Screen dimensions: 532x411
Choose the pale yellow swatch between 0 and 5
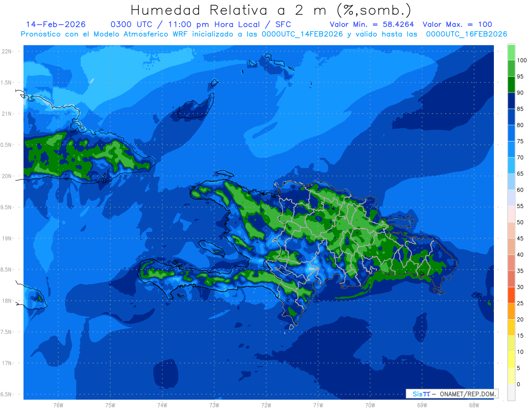511,376
